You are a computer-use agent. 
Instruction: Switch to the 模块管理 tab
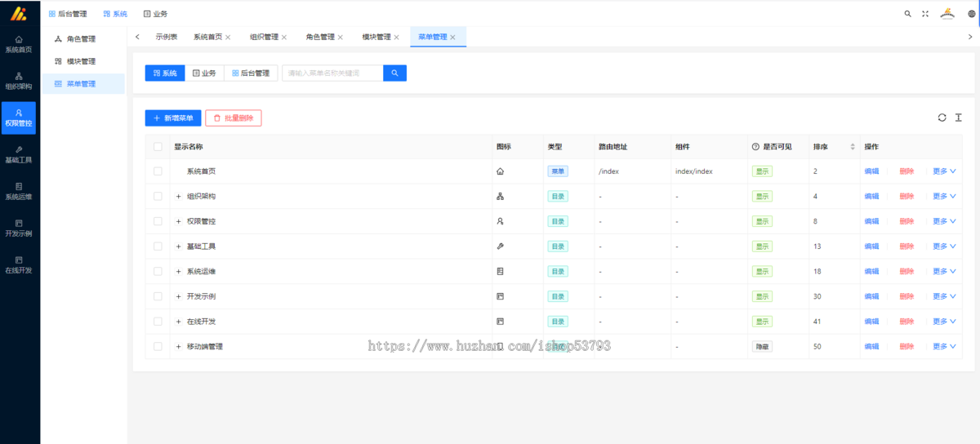(376, 37)
